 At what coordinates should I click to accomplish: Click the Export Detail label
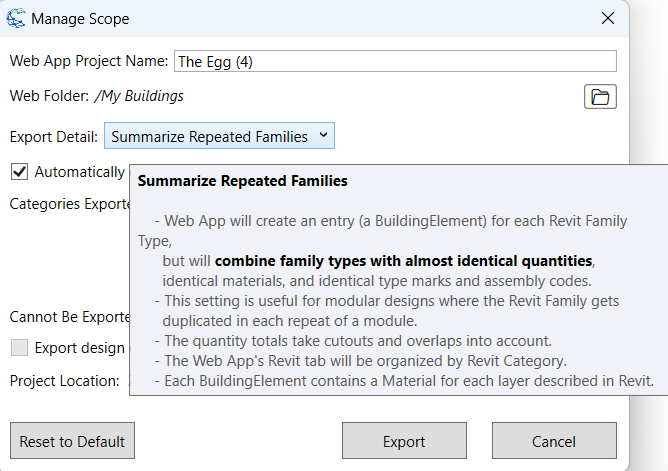(x=54, y=136)
